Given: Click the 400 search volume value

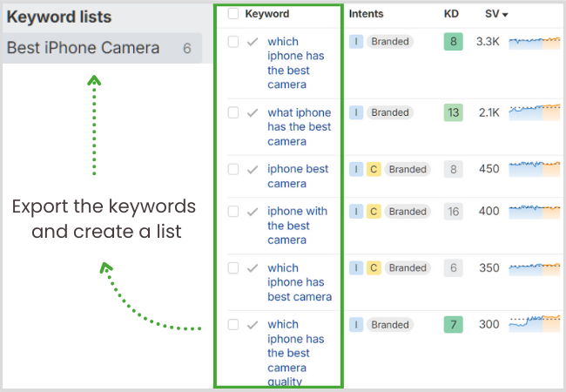Looking at the screenshot, I should click(489, 211).
